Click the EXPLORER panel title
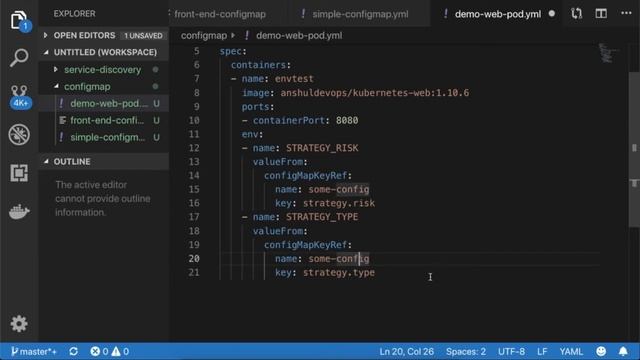Screen dimensions: 640x360 74,13
